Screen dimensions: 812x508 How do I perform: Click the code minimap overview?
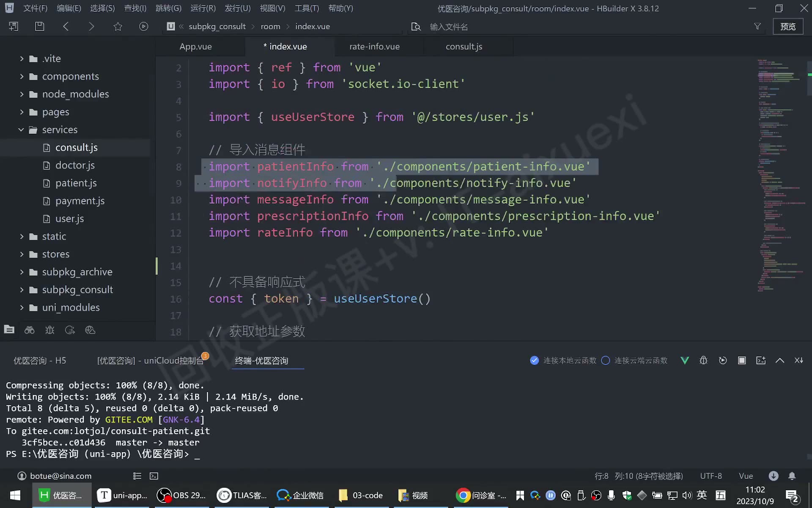[x=781, y=176]
